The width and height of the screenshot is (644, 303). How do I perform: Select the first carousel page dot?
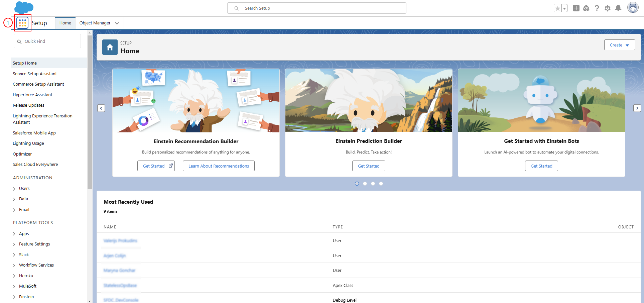357,184
